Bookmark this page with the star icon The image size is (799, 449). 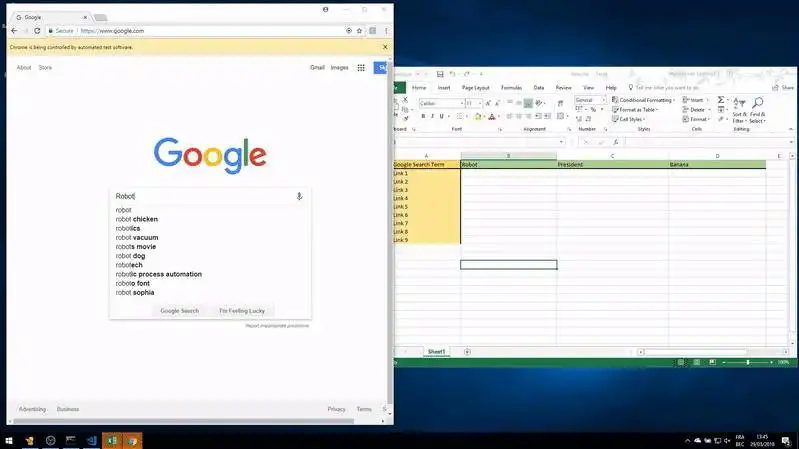pyautogui.click(x=359, y=31)
